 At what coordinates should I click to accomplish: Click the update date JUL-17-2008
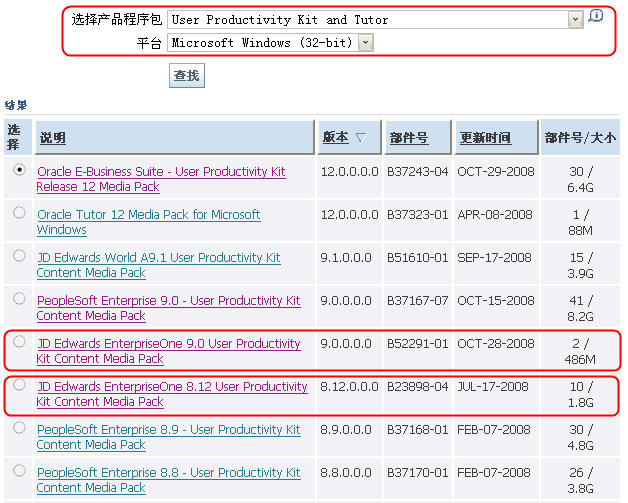click(x=493, y=387)
